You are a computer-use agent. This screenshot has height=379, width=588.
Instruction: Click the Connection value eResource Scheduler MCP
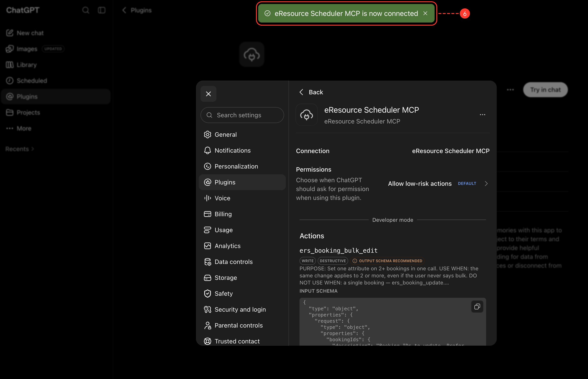[451, 151]
